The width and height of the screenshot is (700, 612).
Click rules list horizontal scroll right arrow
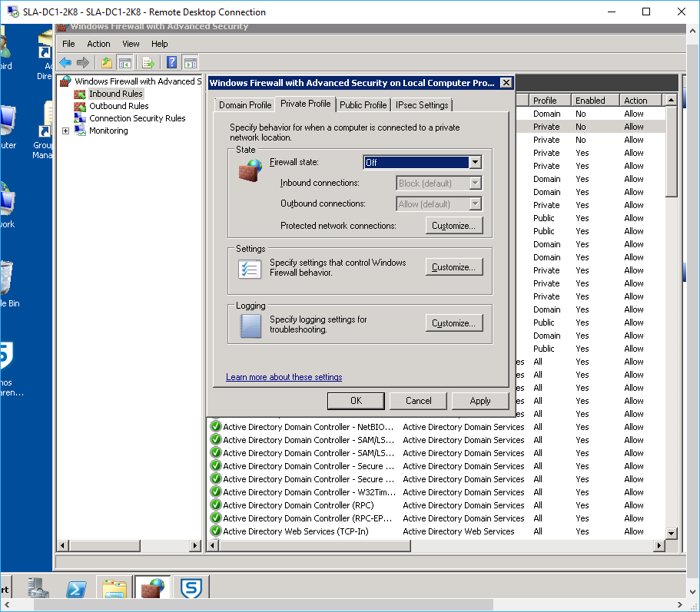click(659, 545)
